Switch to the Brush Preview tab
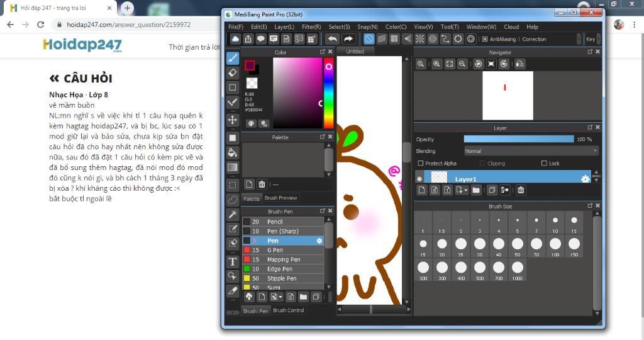 tap(280, 198)
